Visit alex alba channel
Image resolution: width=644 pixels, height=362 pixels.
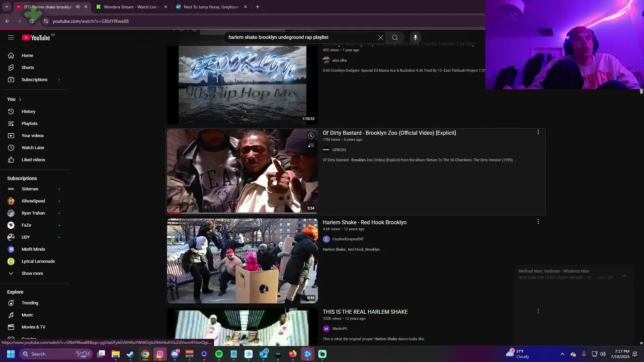pyautogui.click(x=339, y=60)
